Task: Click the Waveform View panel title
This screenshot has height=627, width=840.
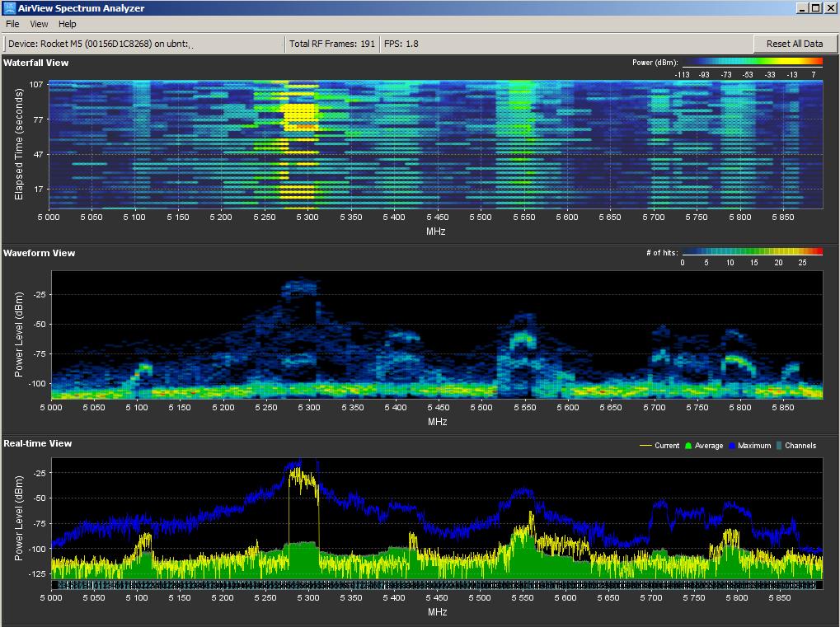Action: pyautogui.click(x=39, y=253)
